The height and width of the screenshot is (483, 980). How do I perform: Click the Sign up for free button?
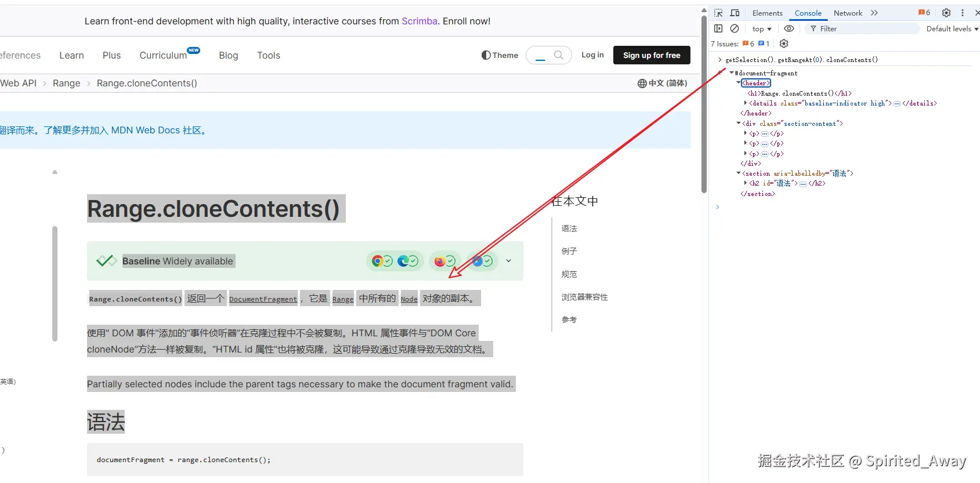(x=652, y=55)
